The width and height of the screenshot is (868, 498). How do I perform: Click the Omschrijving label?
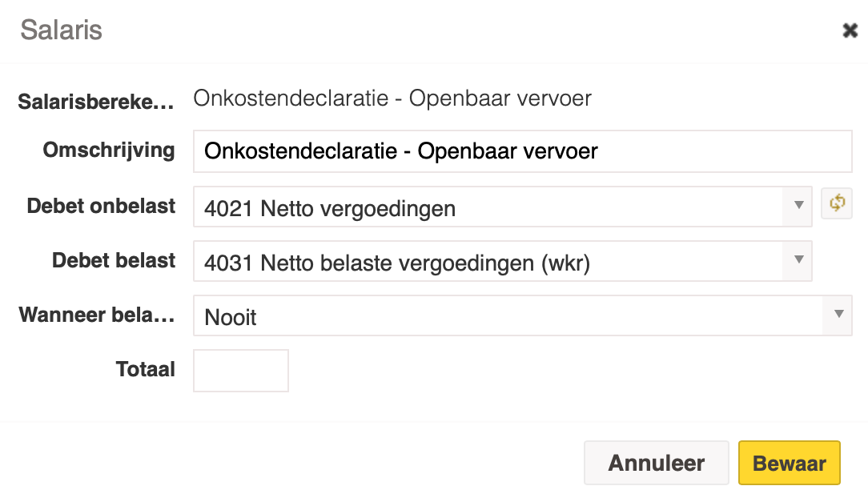tap(109, 150)
